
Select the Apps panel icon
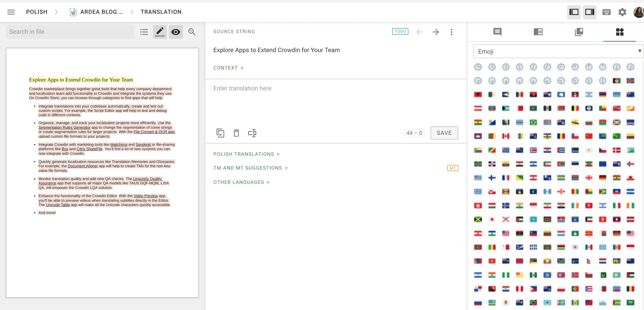[x=619, y=32]
